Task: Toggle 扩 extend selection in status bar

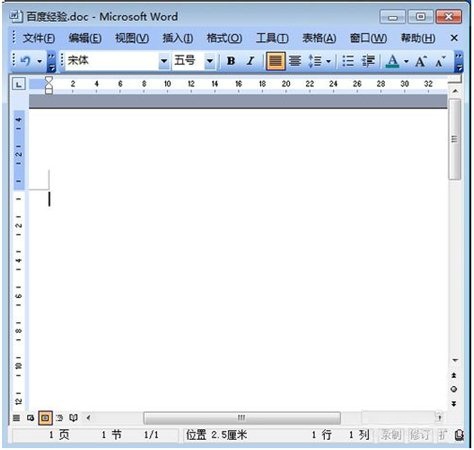Action: point(442,435)
